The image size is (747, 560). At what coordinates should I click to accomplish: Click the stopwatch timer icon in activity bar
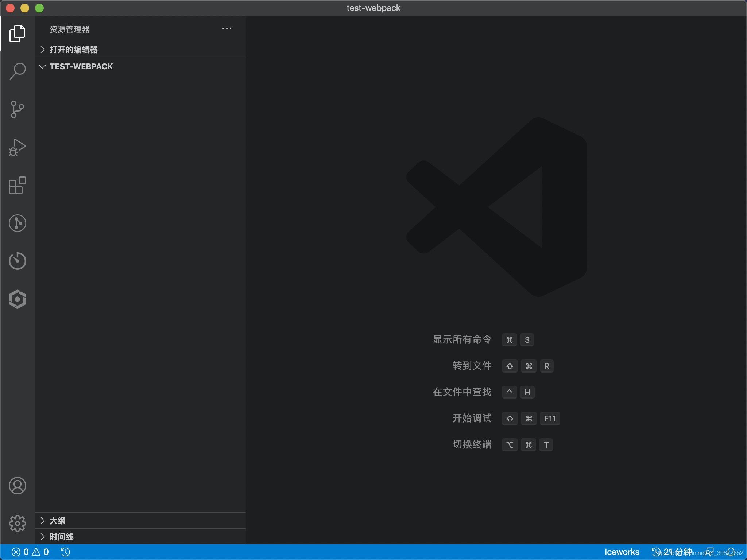click(17, 261)
